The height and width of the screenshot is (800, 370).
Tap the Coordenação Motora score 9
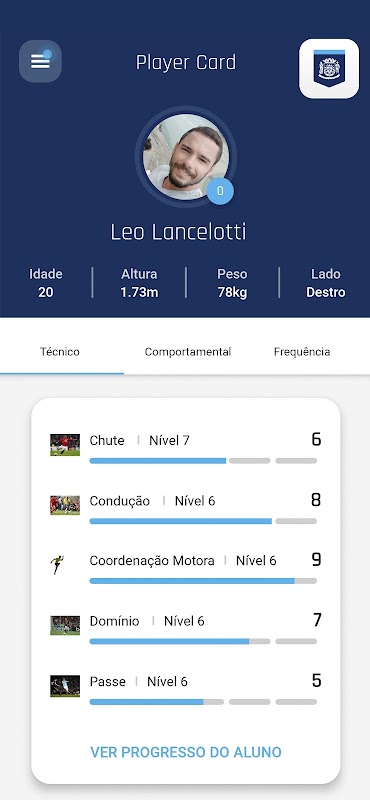[316, 560]
